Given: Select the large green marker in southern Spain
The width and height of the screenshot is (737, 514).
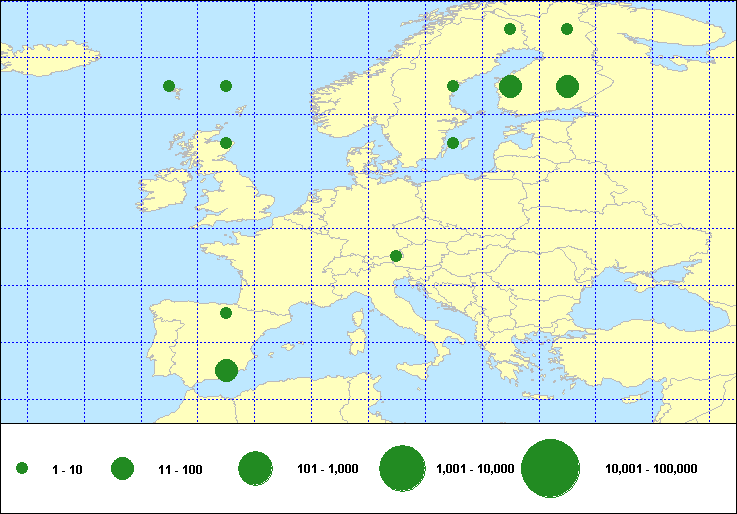Looking at the screenshot, I should click(226, 370).
